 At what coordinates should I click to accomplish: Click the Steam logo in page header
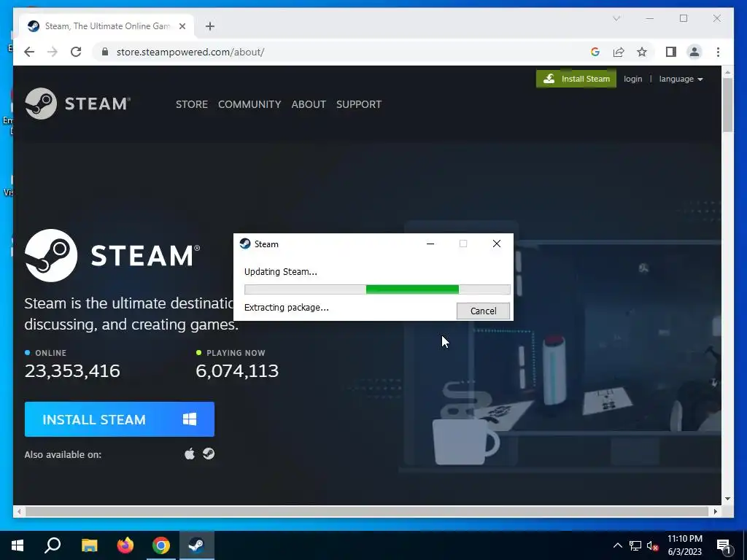point(77,104)
